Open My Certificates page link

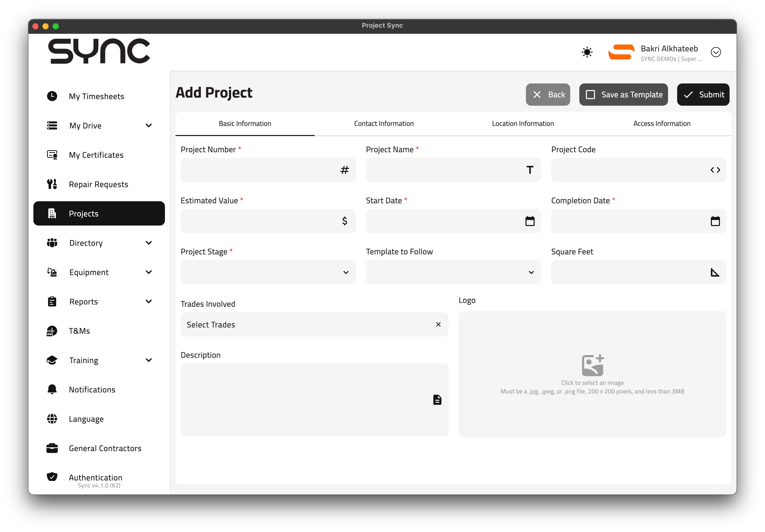point(99,154)
